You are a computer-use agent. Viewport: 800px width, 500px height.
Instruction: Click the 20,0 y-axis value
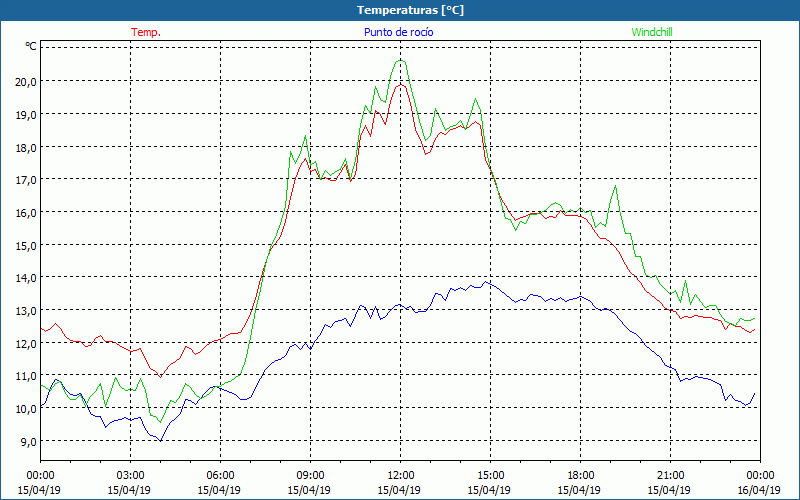pos(27,81)
